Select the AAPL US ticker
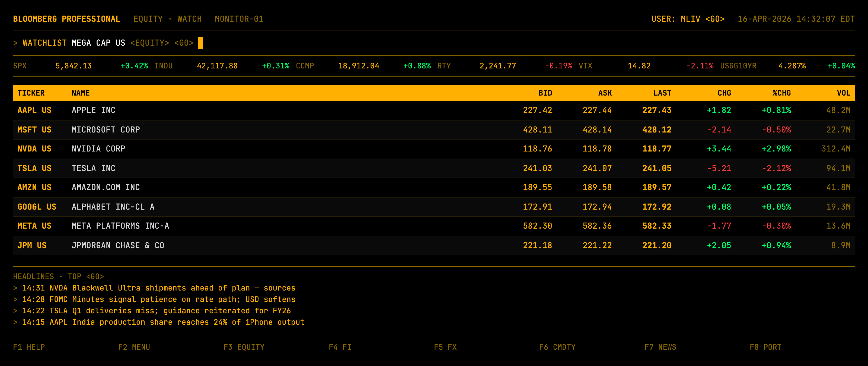868x366 pixels. (34, 110)
